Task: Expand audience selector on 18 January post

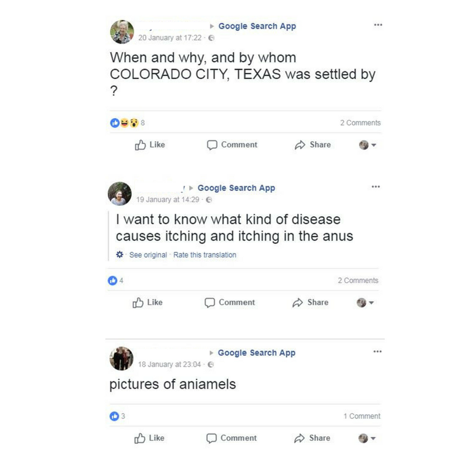Action: point(367,438)
